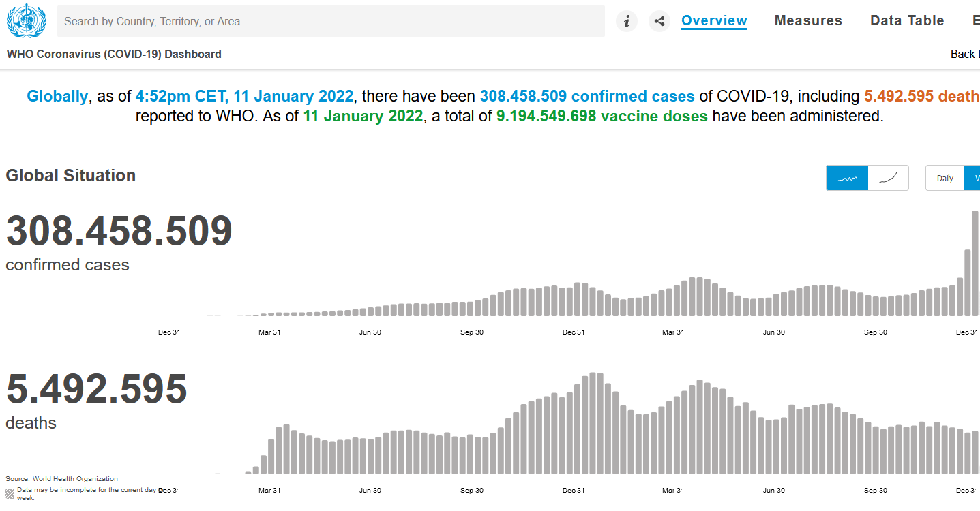Click the large 5.492.595 figure beside the deaths chart
Viewport: 980px width, 511px height.
tap(96, 389)
